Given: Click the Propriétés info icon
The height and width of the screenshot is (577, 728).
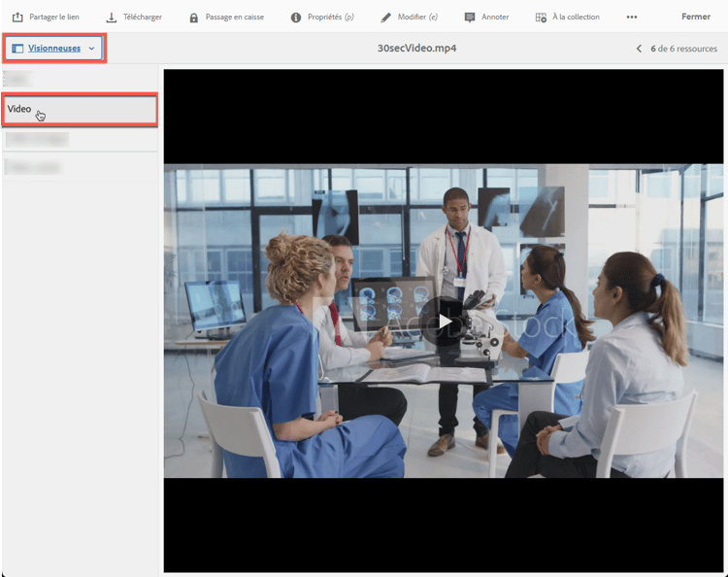Looking at the screenshot, I should tap(296, 17).
